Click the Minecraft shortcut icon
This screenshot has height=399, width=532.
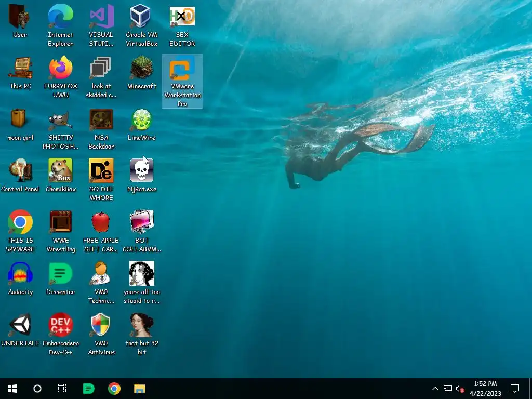(x=141, y=68)
